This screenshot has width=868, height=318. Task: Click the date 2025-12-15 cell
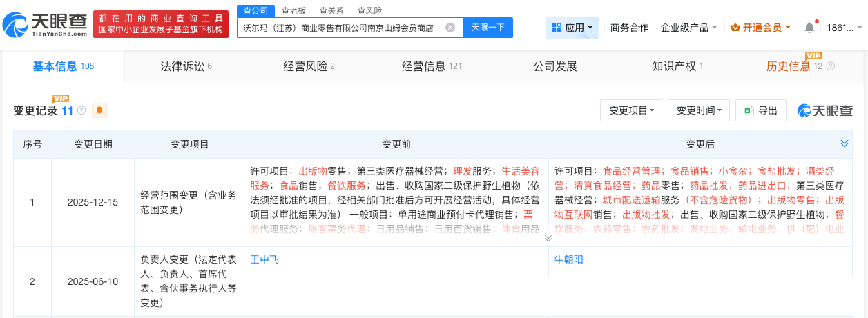pyautogui.click(x=93, y=203)
